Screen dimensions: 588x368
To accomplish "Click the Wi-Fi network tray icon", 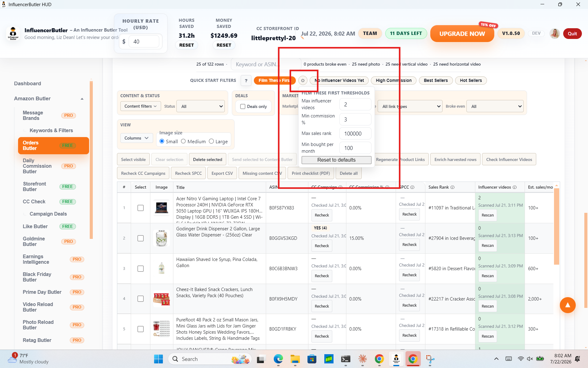I will tap(521, 359).
